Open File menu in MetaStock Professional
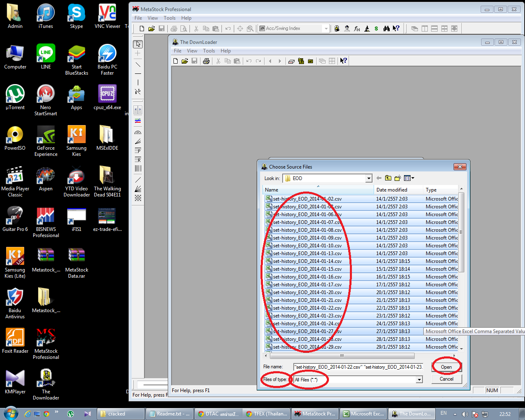 point(138,18)
